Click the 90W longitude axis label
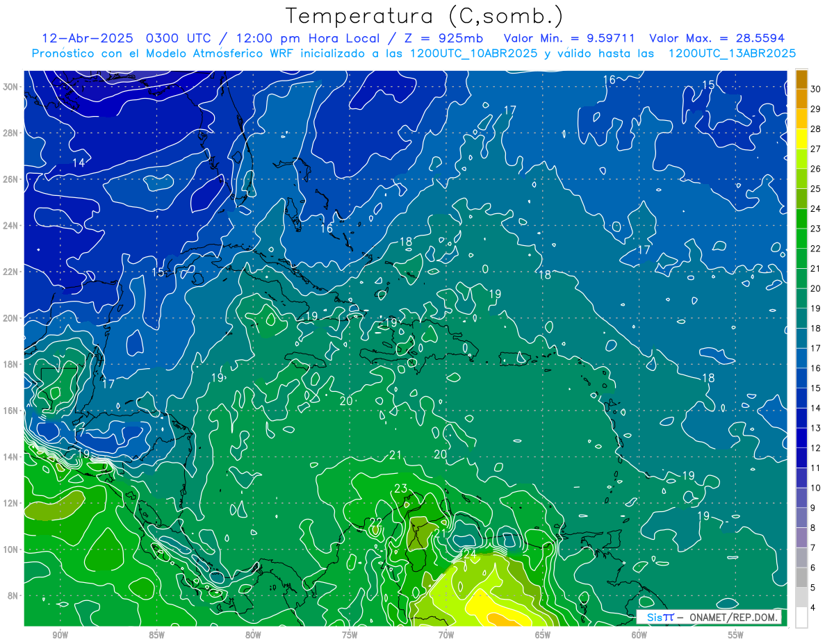This screenshot has width=834, height=644. pyautogui.click(x=60, y=635)
